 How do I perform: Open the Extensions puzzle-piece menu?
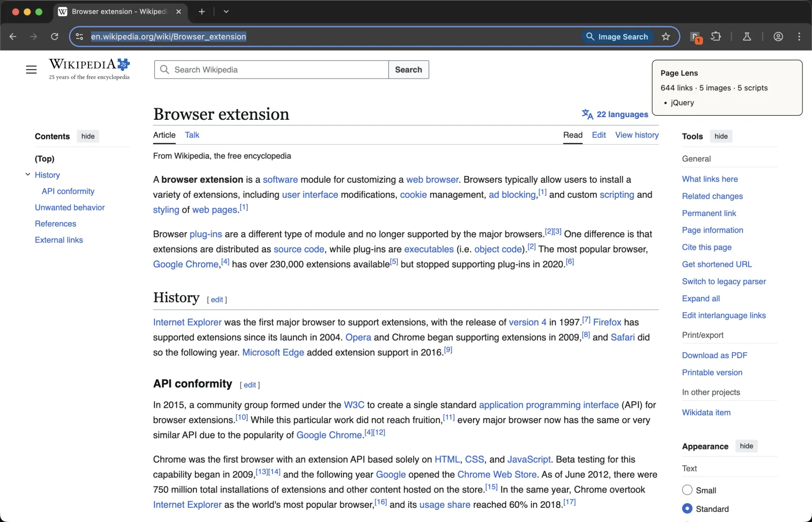pos(716,37)
